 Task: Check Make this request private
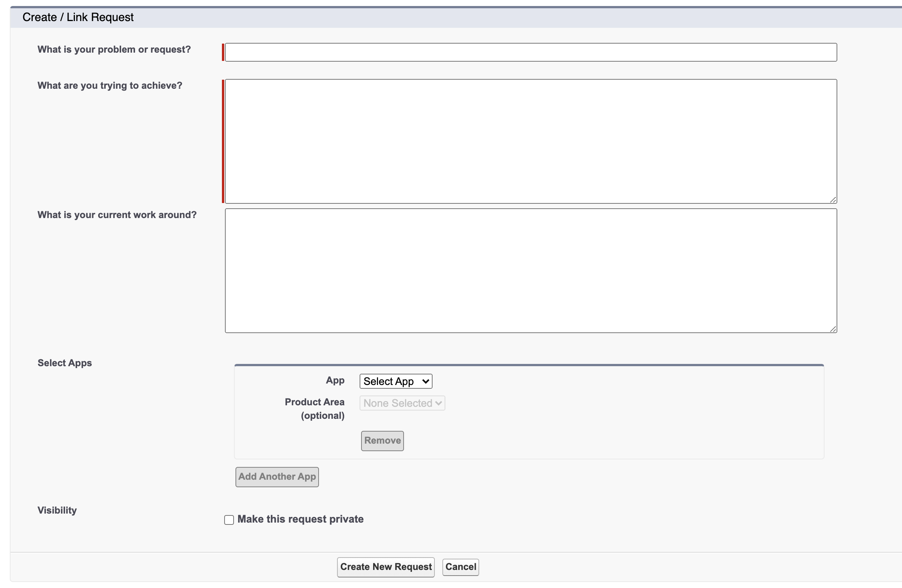click(229, 520)
